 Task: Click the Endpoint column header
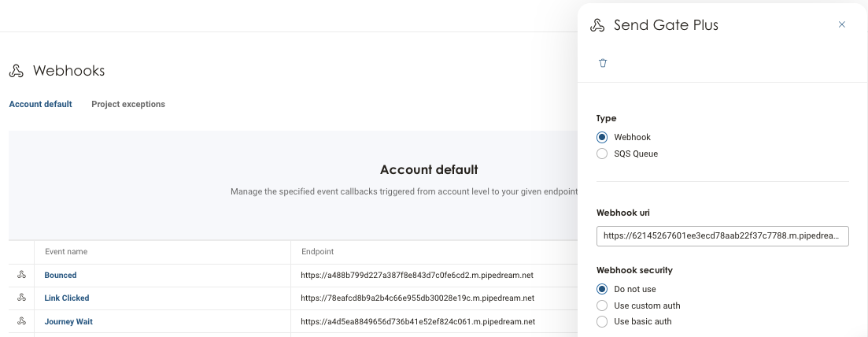tap(318, 252)
